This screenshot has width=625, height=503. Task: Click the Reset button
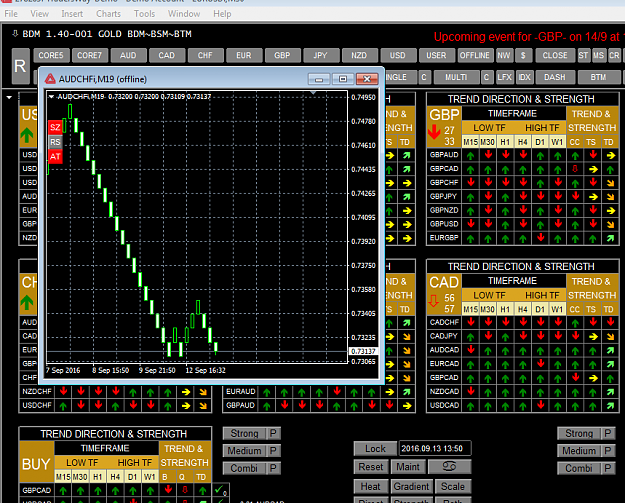point(371,467)
